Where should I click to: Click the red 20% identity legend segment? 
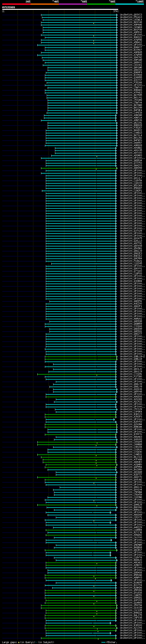click(16, 4)
